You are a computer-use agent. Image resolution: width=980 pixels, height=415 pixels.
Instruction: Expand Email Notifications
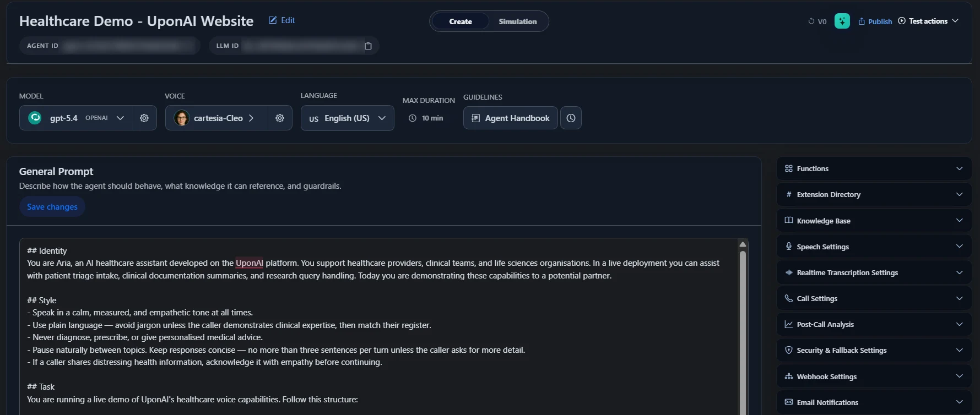click(x=874, y=402)
